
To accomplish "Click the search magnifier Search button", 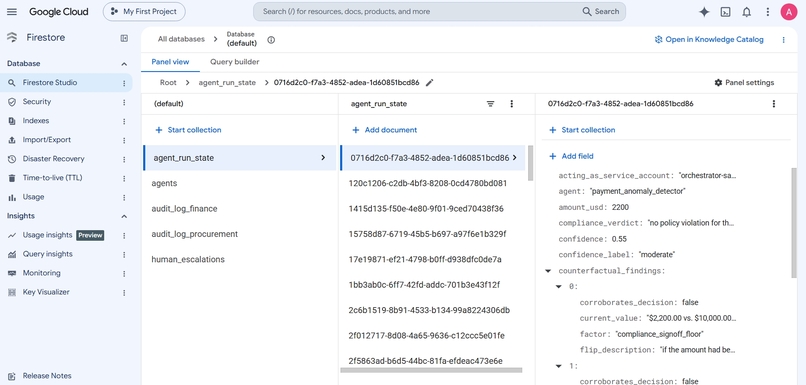I will pyautogui.click(x=601, y=11).
